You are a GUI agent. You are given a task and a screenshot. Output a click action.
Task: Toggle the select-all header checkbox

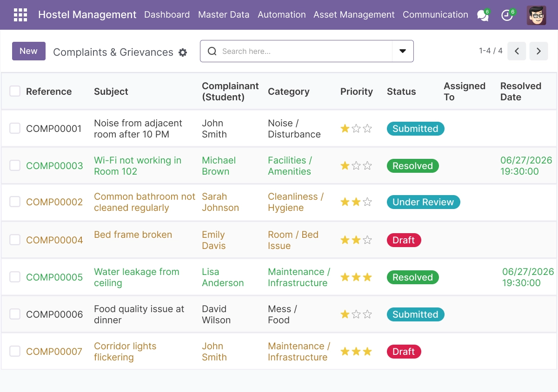click(x=15, y=91)
